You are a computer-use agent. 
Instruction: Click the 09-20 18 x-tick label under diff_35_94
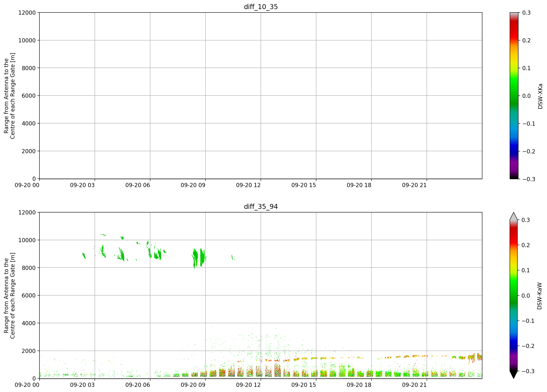359,385
